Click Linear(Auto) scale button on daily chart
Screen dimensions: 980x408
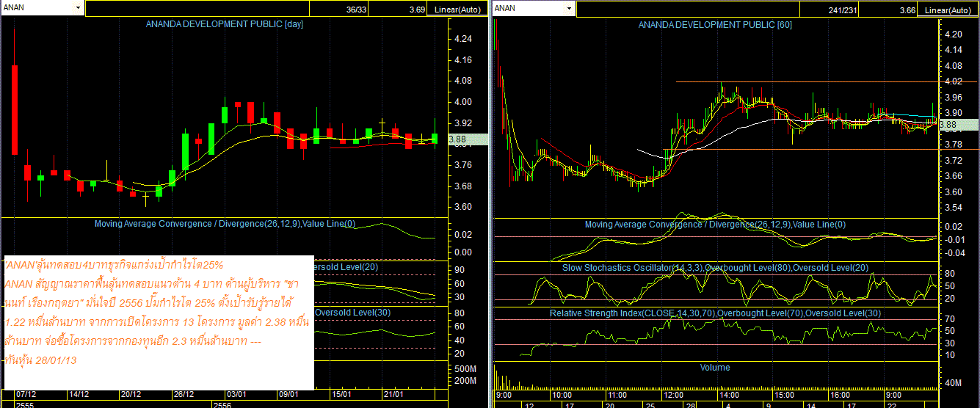(457, 10)
